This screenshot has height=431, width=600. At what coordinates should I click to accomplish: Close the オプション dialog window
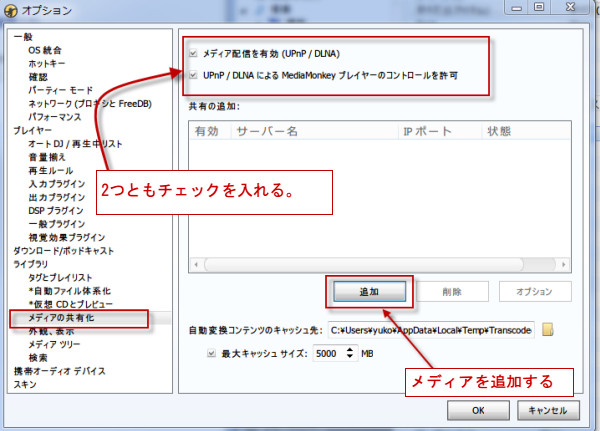[570, 7]
